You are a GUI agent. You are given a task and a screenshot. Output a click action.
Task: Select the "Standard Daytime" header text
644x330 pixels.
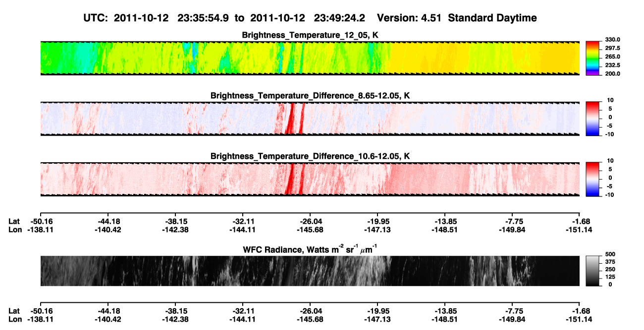click(x=493, y=18)
